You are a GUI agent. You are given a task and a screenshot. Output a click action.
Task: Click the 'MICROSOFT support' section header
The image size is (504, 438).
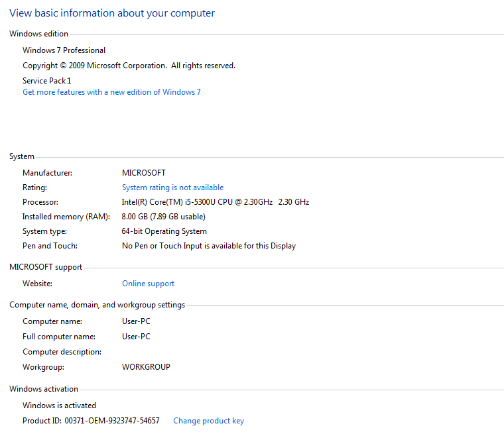point(46,267)
